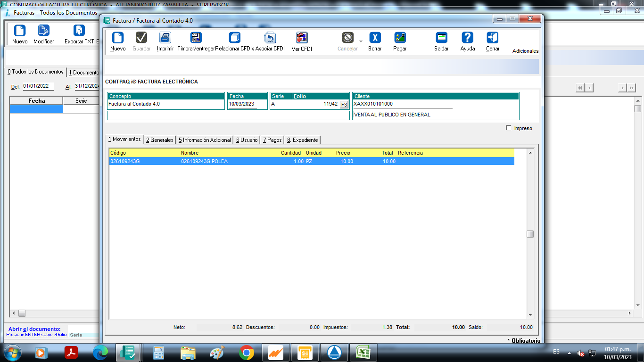Click the Cerrar door icon
The height and width of the screenshot is (362, 644).
point(493,38)
